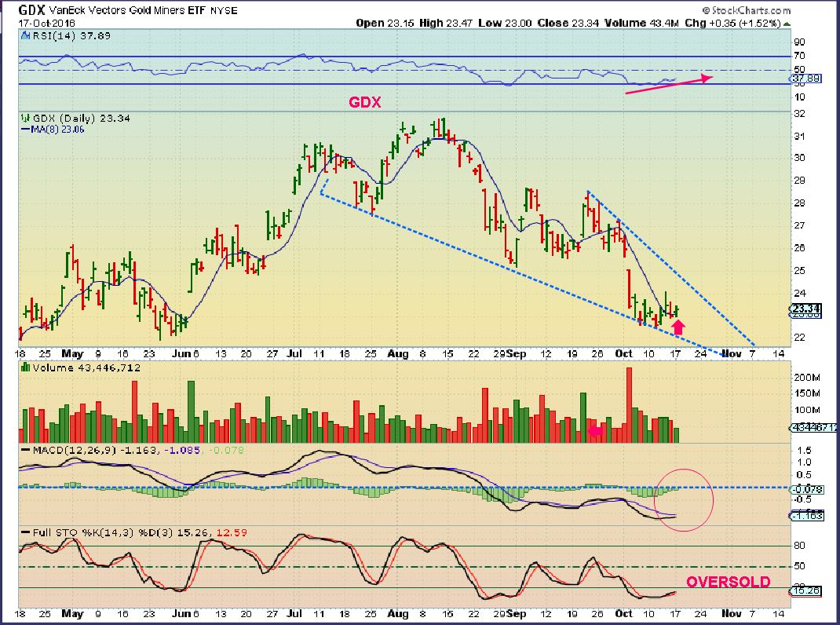Click the 31 level on the price scale

[x=799, y=136]
